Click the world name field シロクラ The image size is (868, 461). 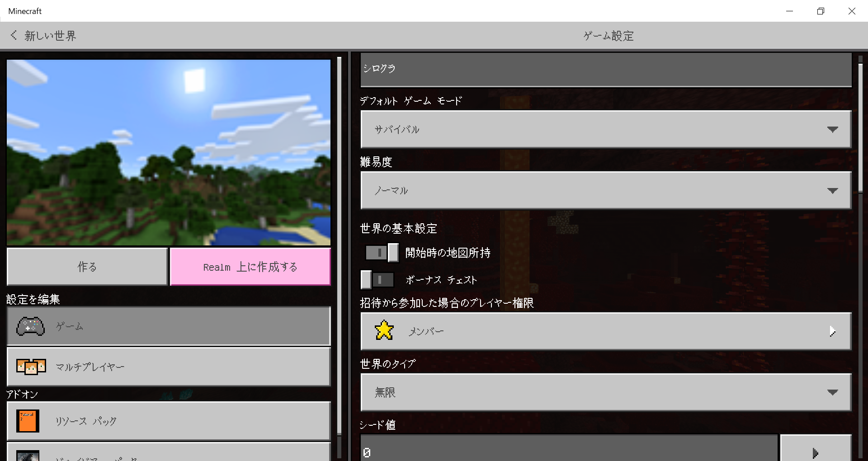[606, 70]
